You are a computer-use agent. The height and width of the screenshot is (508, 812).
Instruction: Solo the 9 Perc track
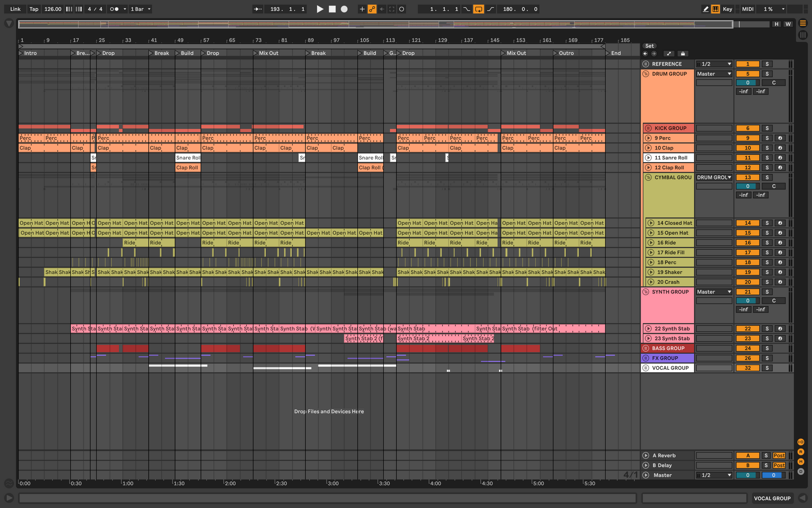(x=767, y=138)
